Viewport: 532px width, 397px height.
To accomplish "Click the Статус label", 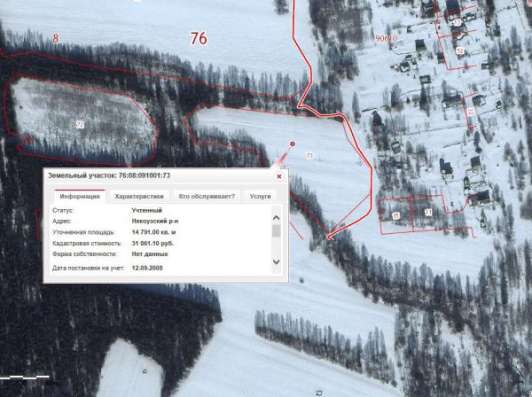I will [x=63, y=210].
